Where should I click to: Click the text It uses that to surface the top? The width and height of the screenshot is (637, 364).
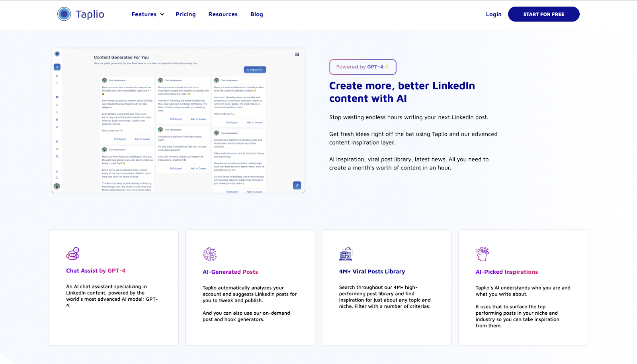(518, 316)
